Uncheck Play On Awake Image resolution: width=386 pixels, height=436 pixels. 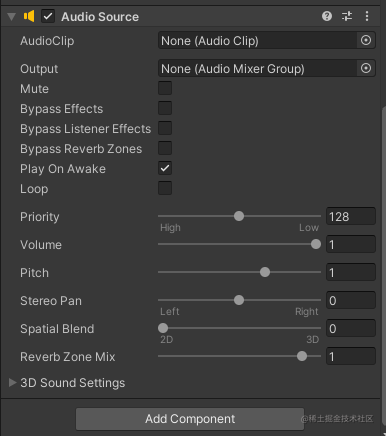pyautogui.click(x=165, y=168)
